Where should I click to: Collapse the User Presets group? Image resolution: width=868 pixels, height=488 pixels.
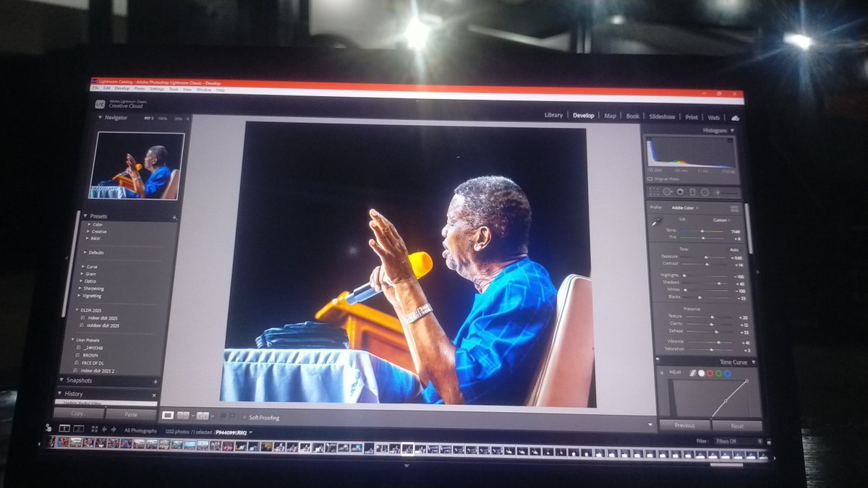click(72, 340)
